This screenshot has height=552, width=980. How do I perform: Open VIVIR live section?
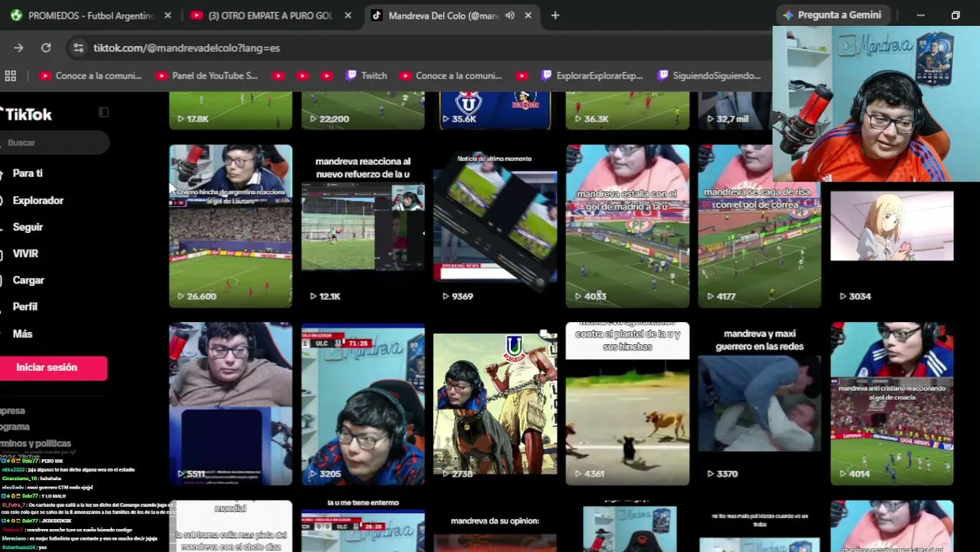pos(25,253)
